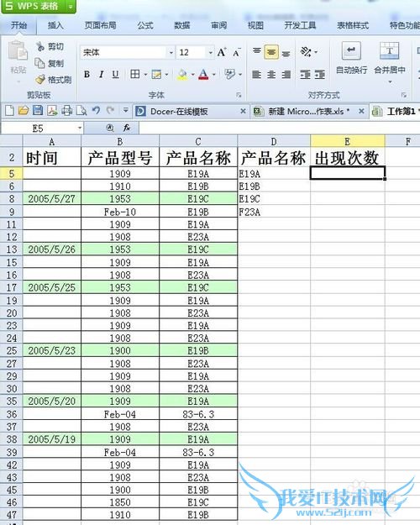The image size is (420, 525).
Task: Click Save icon in quick toolbar
Action: click(38, 111)
